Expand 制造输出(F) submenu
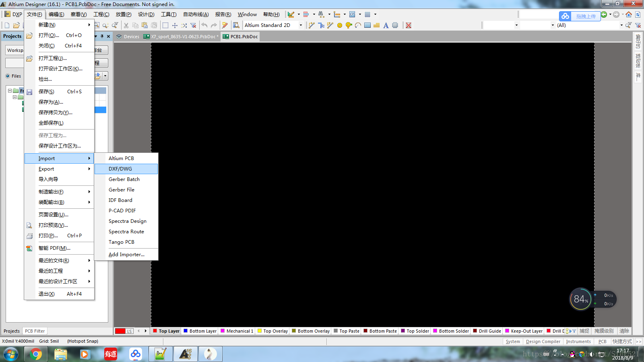The image size is (644, 362). (x=59, y=192)
